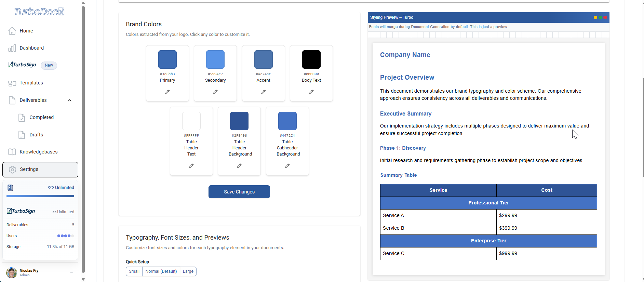Screen dimensions: 644x282
Task: Click the Executive Summary heading
Action: 406,114
